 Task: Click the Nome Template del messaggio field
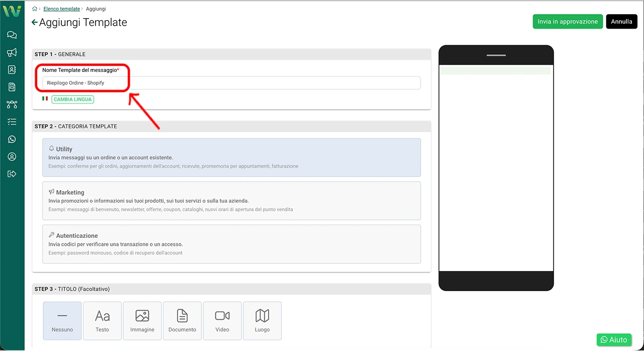tap(231, 83)
